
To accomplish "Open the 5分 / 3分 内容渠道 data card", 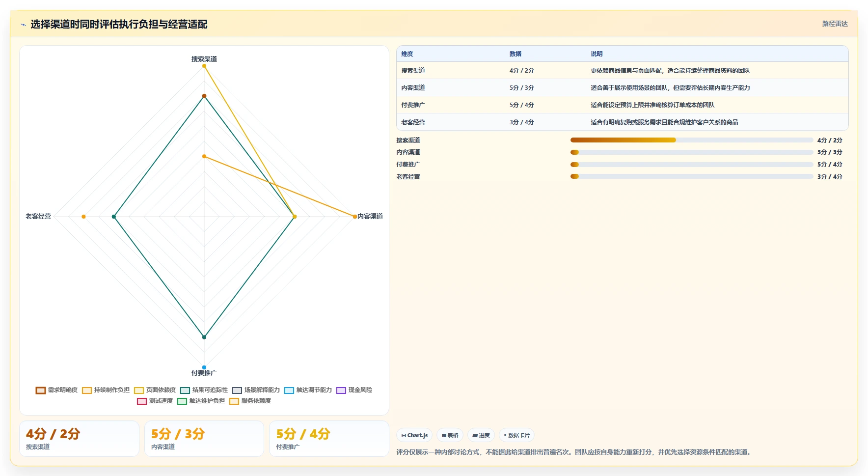I will pyautogui.click(x=204, y=439).
